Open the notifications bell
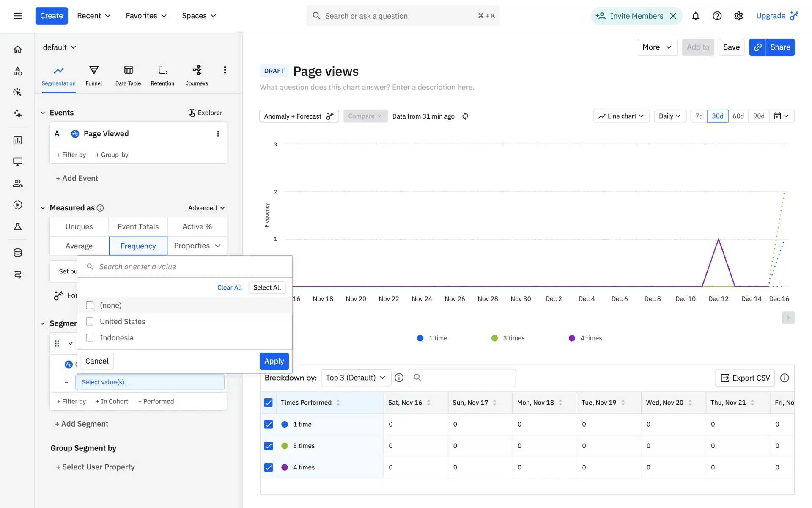The width and height of the screenshot is (812, 508). [x=695, y=16]
